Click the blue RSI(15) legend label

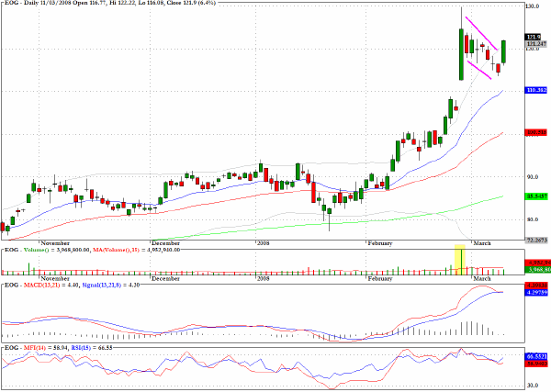[81, 348]
